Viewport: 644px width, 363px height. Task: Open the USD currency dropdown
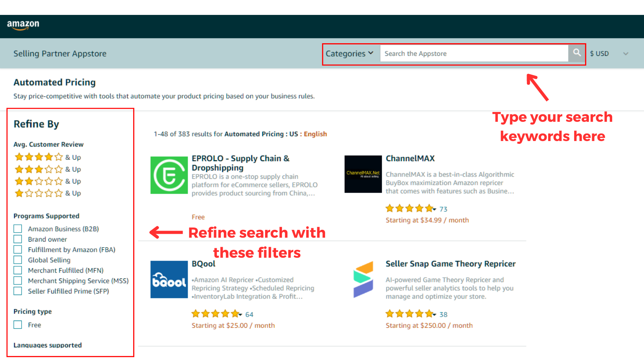point(609,53)
